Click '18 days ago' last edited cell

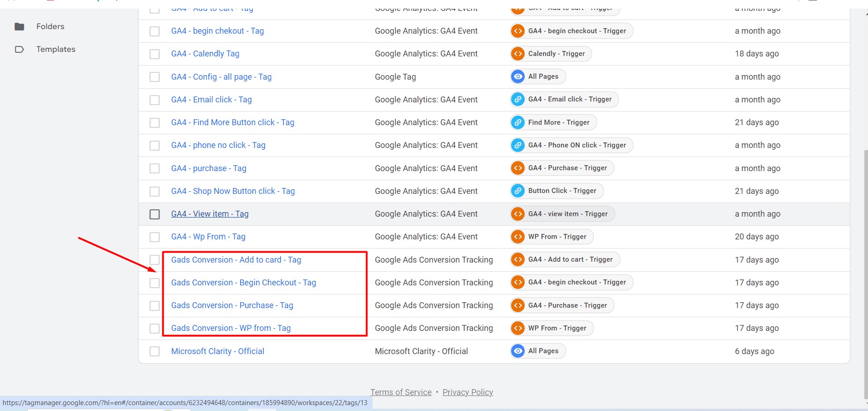click(757, 54)
